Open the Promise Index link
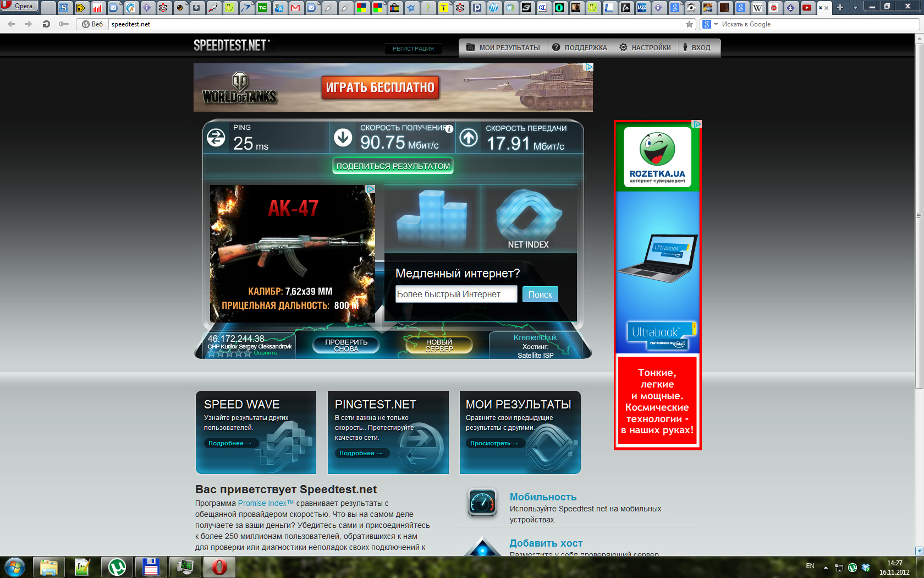 pyautogui.click(x=266, y=503)
